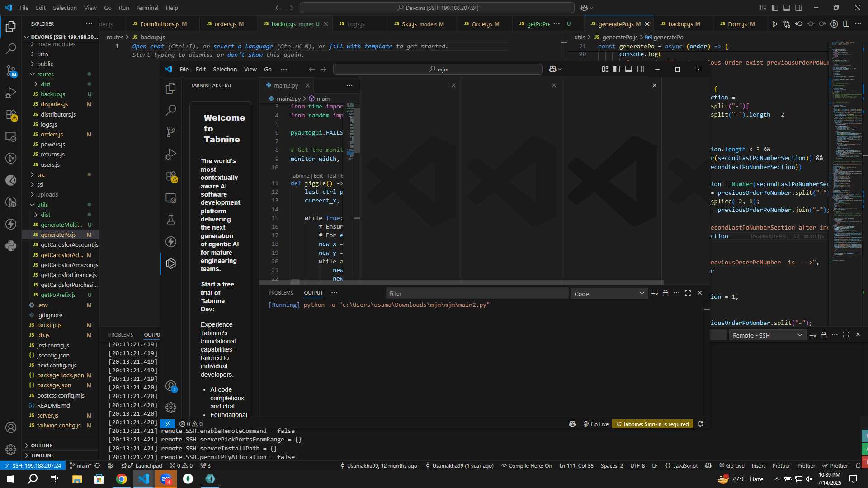Toggle Compile Hero: On in status bar
Viewport: 868px width, 488px height.
point(527,466)
